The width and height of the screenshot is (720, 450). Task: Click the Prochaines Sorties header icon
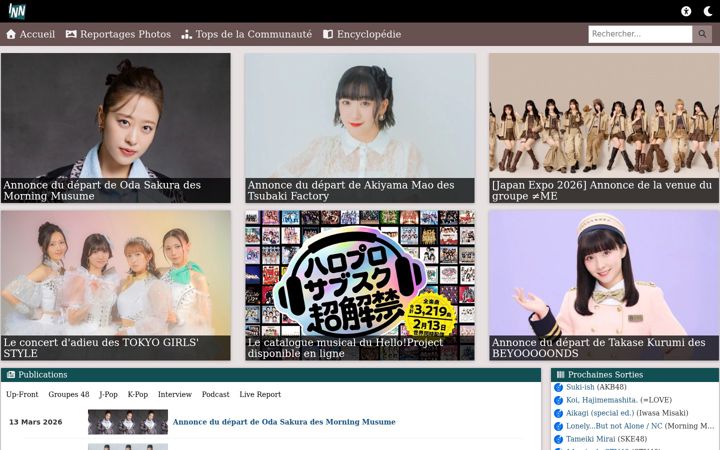click(x=560, y=375)
